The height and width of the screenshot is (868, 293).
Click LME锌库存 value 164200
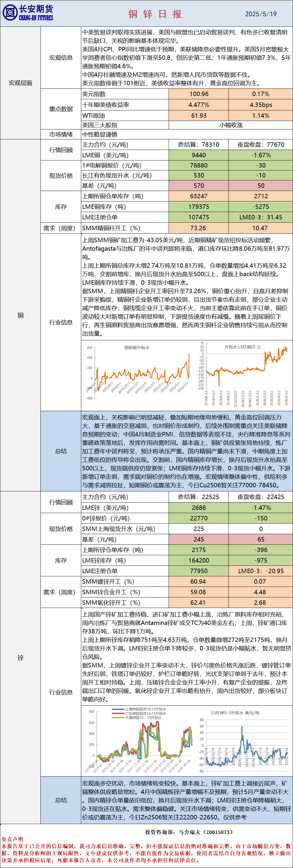(199, 560)
